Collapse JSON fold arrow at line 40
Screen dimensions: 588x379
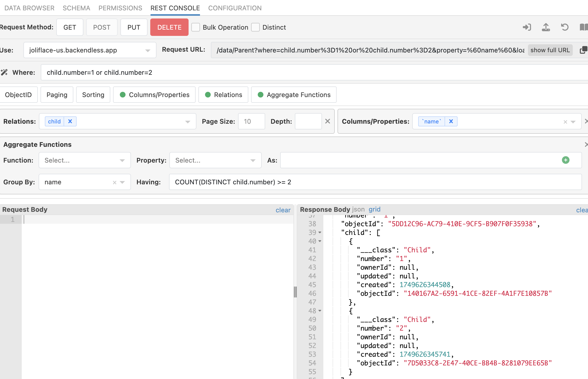(320, 241)
